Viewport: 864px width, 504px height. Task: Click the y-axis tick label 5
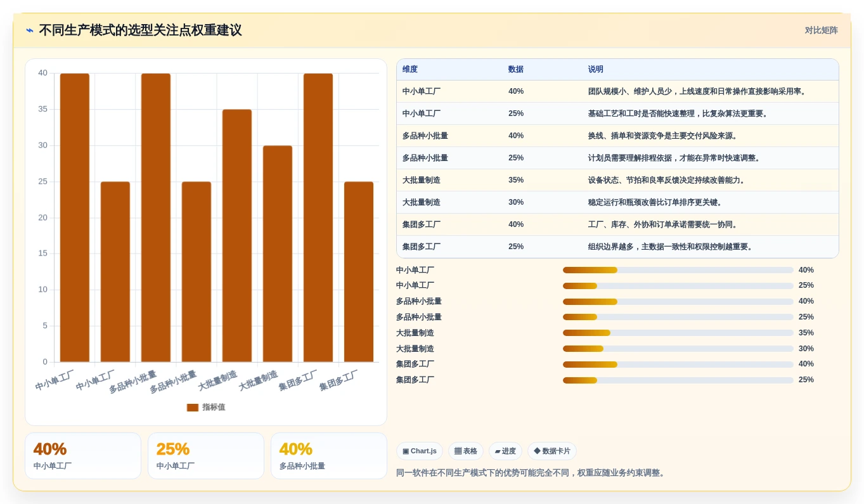tap(45, 326)
